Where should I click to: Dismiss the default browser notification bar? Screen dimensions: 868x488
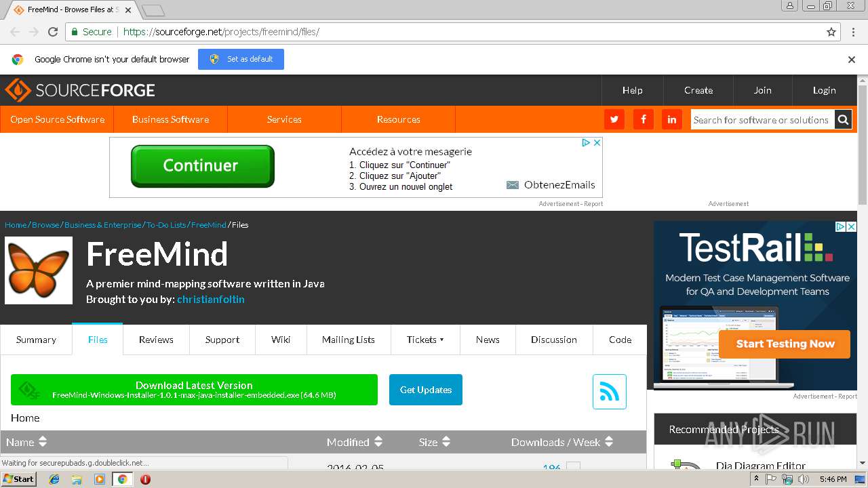(x=852, y=60)
